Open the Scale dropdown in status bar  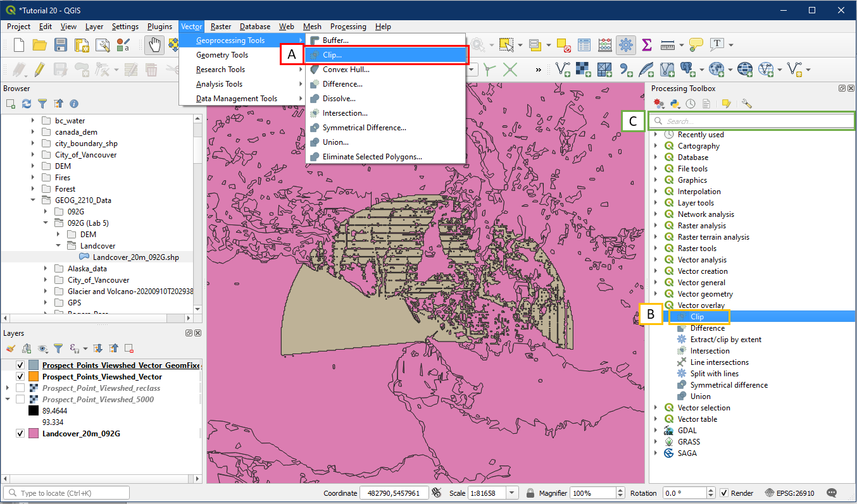point(512,493)
